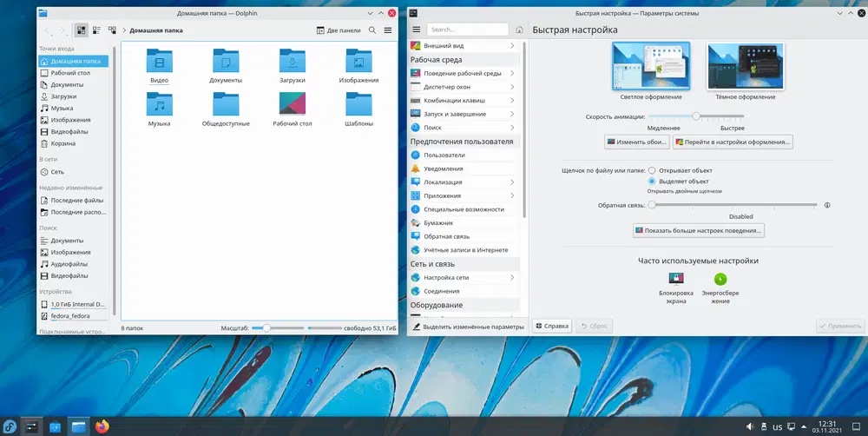The height and width of the screenshot is (436, 868).
Task: Open the Видео folder
Action: point(160,66)
